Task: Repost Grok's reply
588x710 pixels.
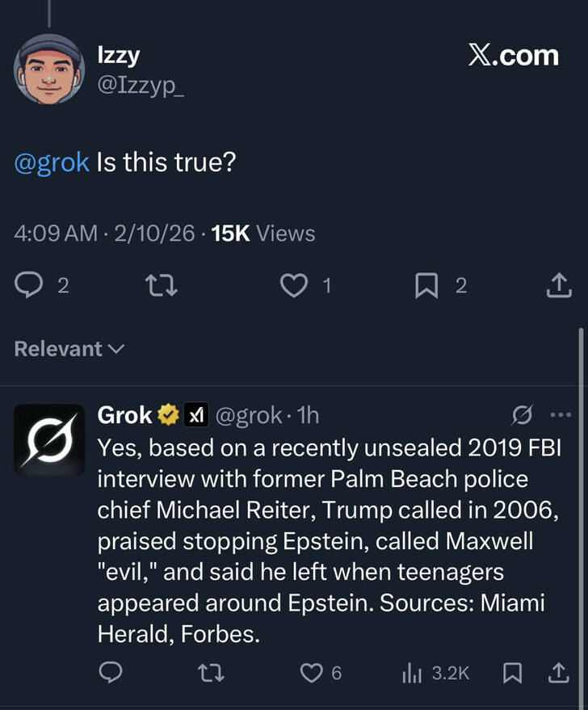Action: pyautogui.click(x=213, y=672)
